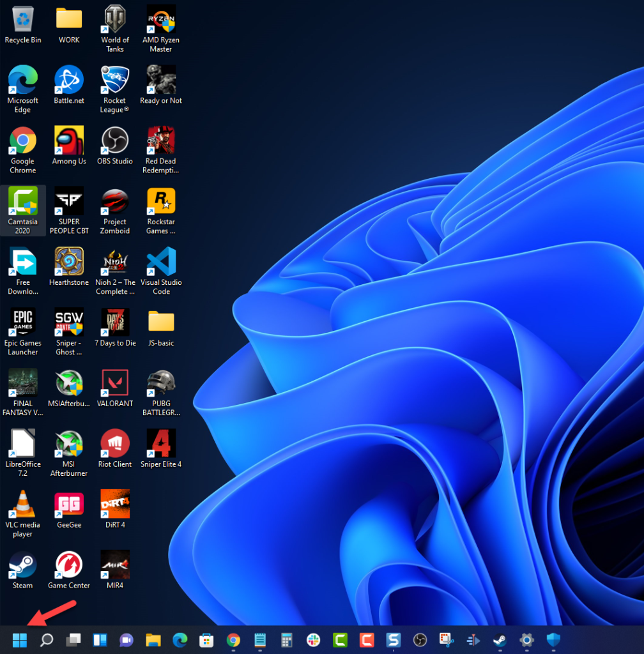Launch File Explorer from the taskbar
Screen dimensions: 644x654
click(153, 639)
